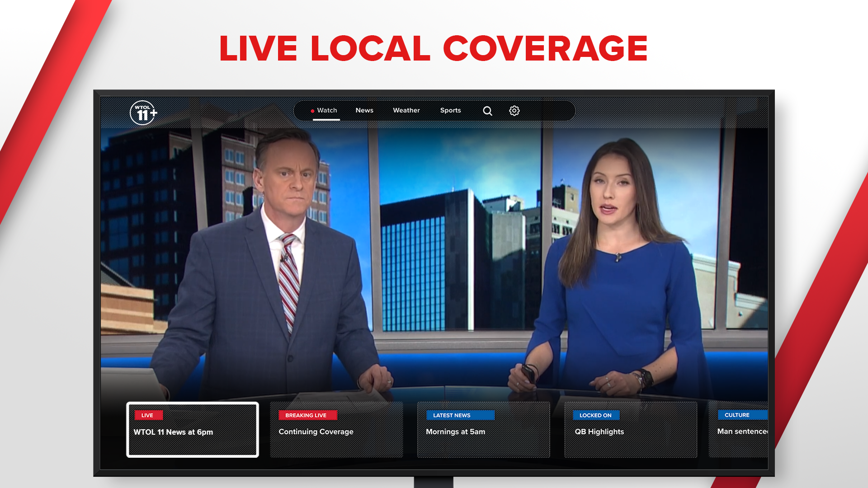
Task: Click the WTOL 11+ logo
Action: [x=143, y=113]
